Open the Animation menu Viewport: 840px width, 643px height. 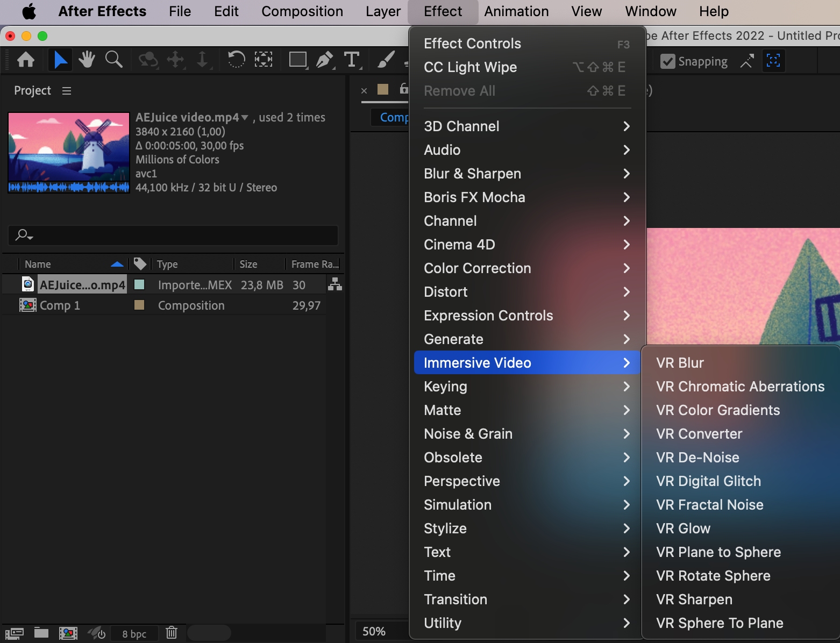516,11
